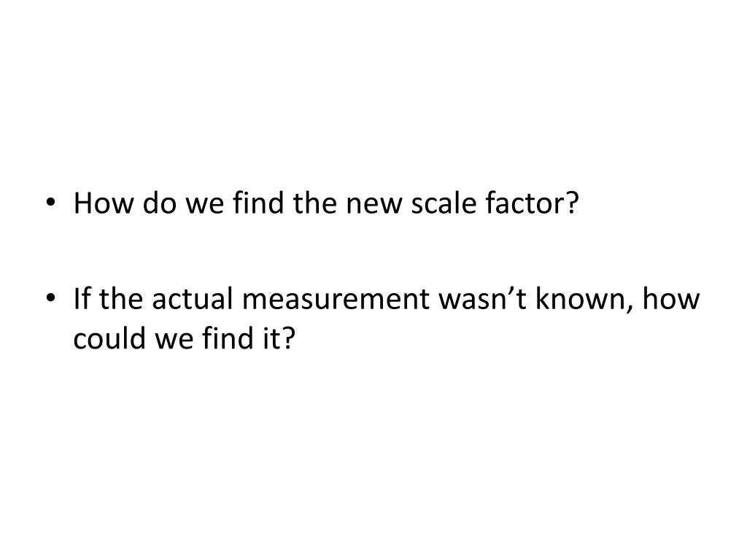Image resolution: width=747 pixels, height=560 pixels.
Task: Click the word "the" before "new scale"
Action: click(314, 203)
